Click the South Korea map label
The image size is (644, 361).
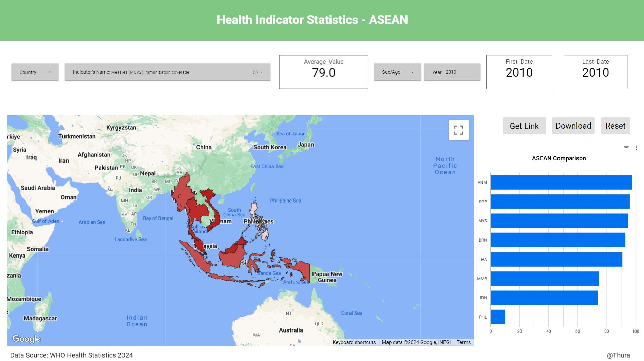[x=270, y=147]
